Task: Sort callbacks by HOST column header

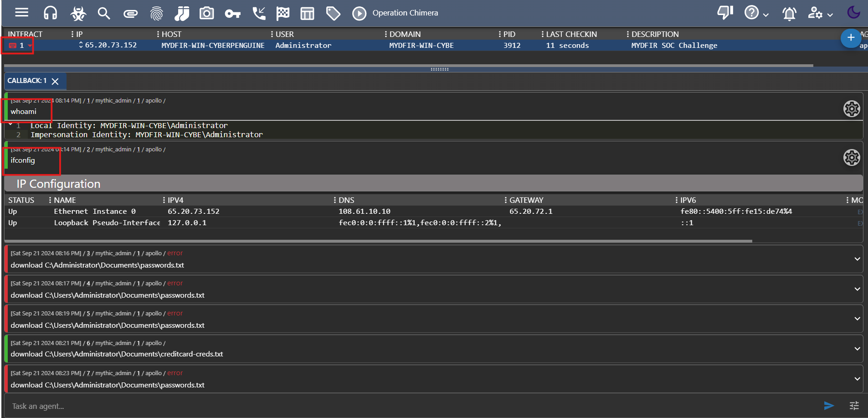Action: point(171,34)
